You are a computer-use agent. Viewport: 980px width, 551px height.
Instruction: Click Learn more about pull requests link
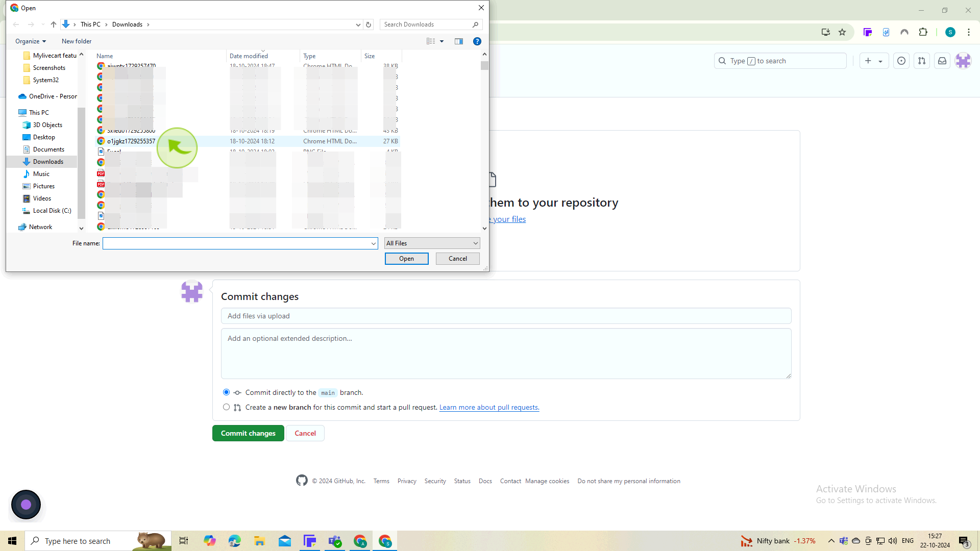pyautogui.click(x=490, y=407)
